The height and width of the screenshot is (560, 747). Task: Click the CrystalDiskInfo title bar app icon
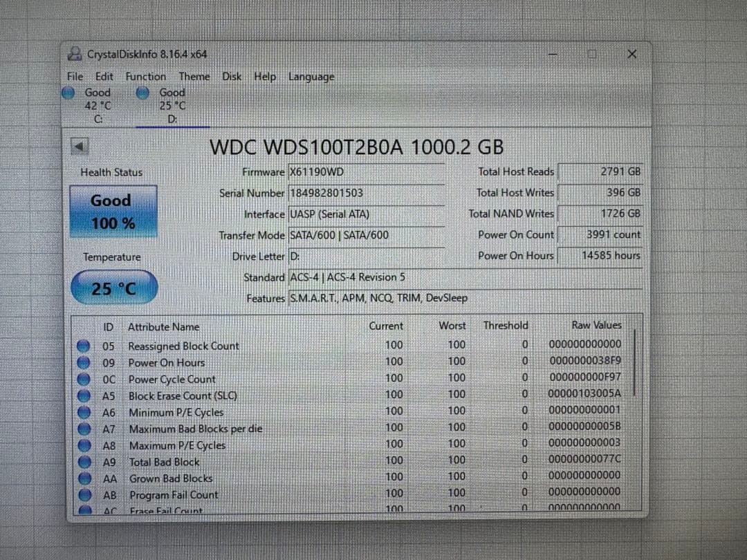[x=74, y=54]
